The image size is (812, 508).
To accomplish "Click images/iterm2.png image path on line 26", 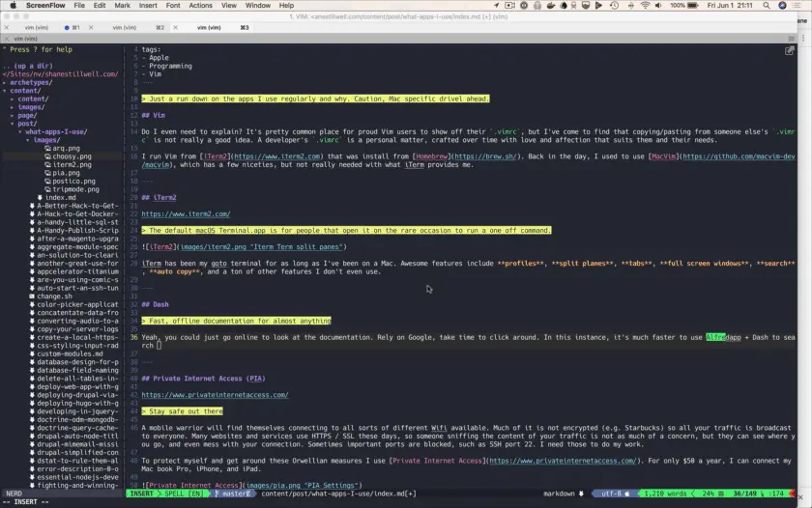I will [213, 247].
